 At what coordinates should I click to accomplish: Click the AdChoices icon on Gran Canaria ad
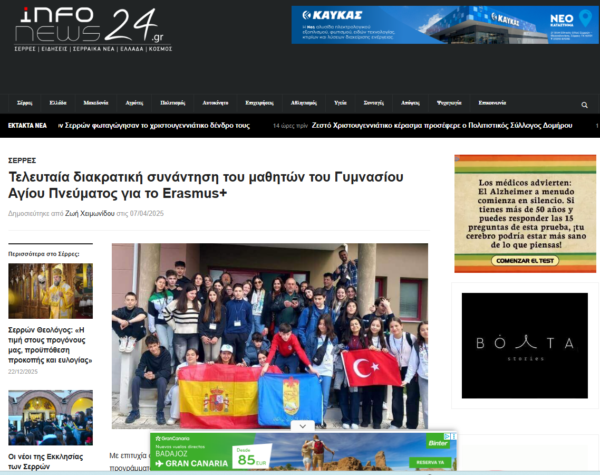pyautogui.click(x=453, y=437)
